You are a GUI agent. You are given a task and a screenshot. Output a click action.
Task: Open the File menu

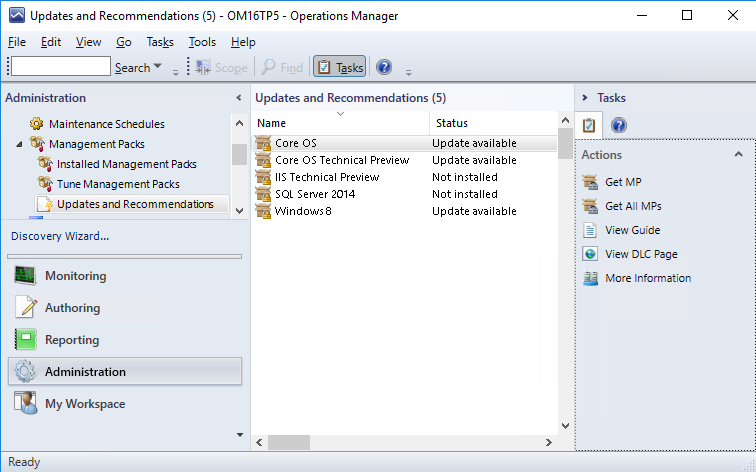click(x=17, y=42)
